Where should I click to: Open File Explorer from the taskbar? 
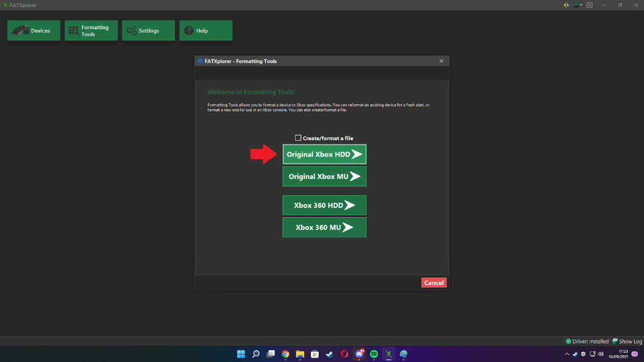point(300,354)
